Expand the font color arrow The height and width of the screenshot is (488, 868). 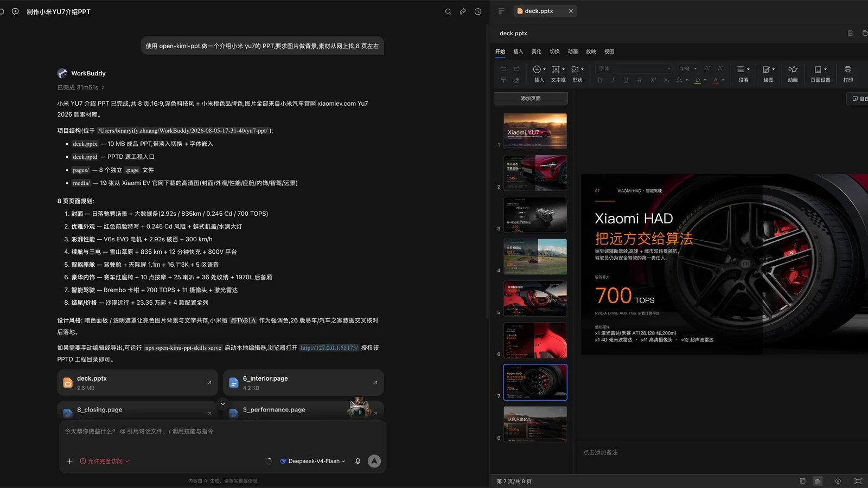pos(723,80)
